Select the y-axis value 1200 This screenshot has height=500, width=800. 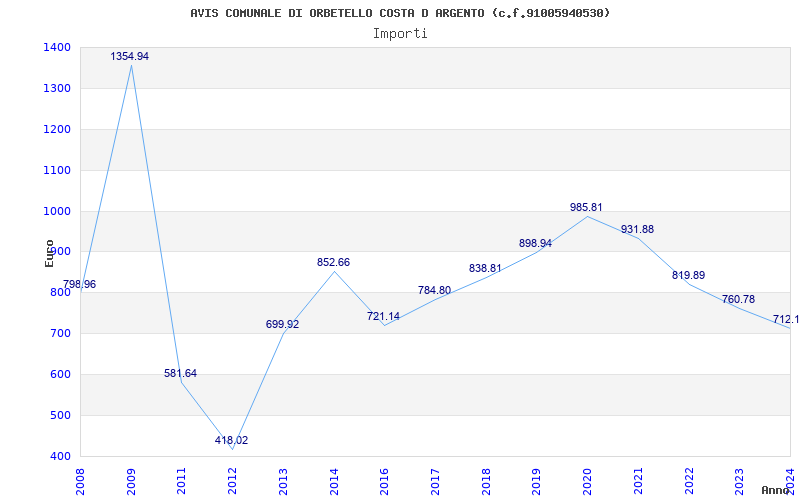[x=57, y=129]
